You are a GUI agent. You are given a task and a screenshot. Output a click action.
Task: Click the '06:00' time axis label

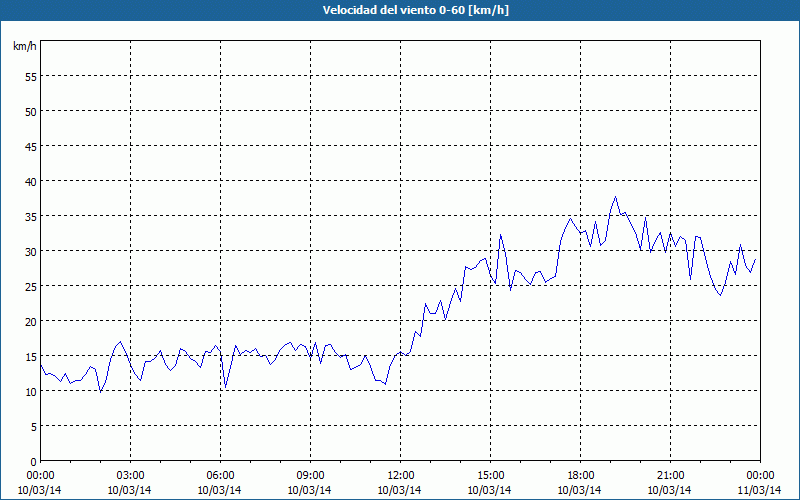pyautogui.click(x=220, y=476)
